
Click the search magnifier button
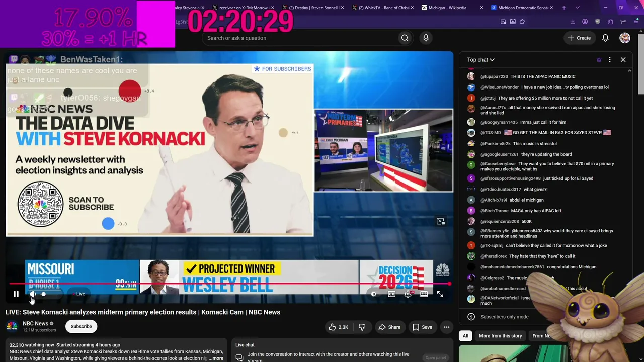(x=405, y=38)
